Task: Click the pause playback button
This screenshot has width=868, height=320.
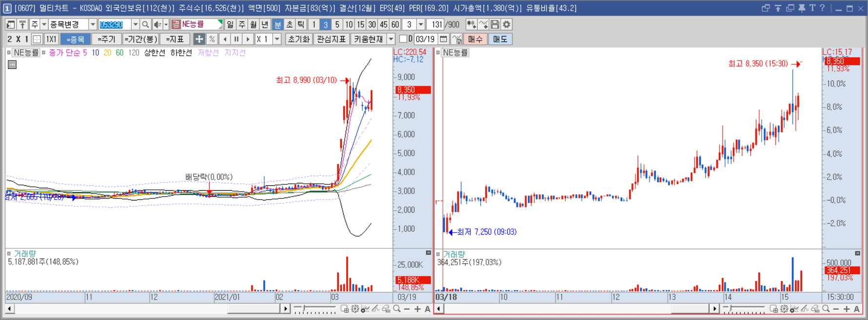Action: (237, 39)
